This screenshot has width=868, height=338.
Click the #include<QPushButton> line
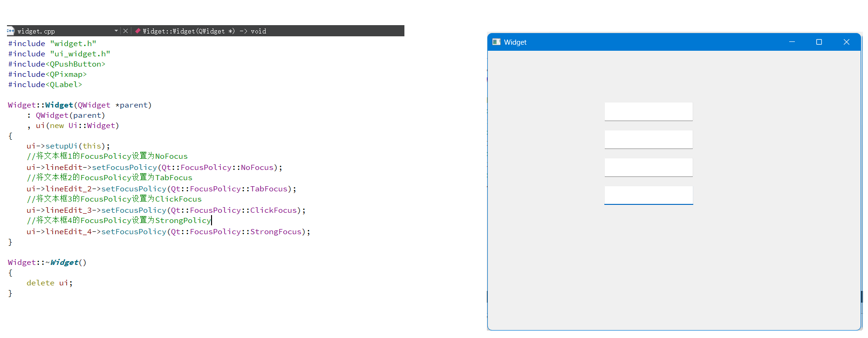[57, 64]
